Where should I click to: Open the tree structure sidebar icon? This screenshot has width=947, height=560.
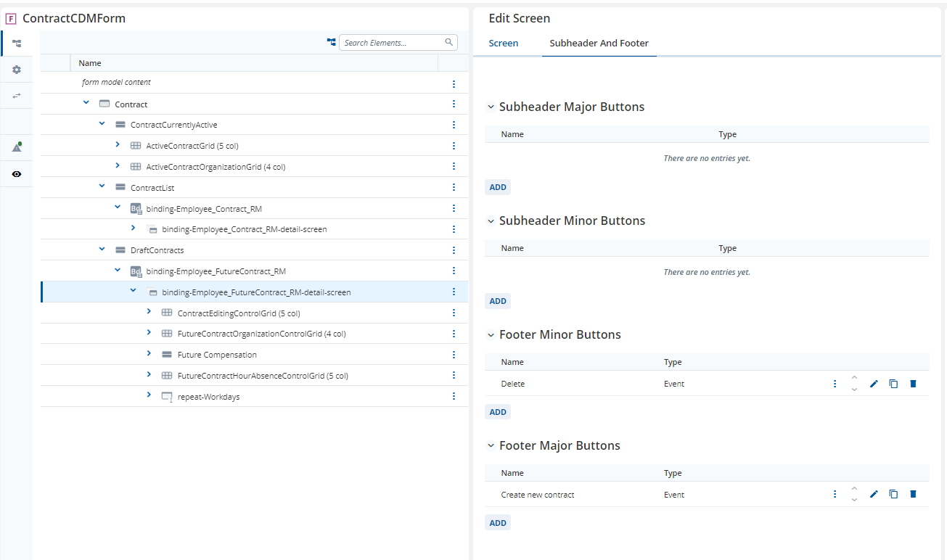[17, 44]
